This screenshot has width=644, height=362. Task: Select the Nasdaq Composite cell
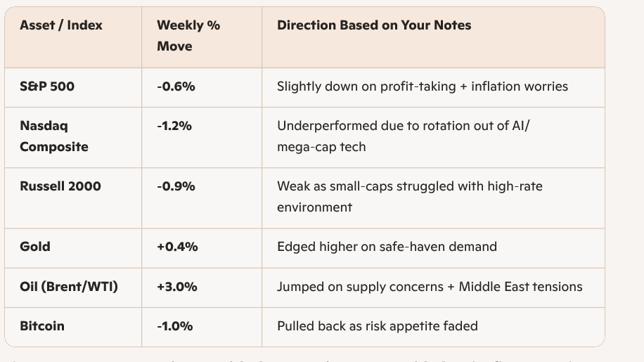pyautogui.click(x=54, y=136)
